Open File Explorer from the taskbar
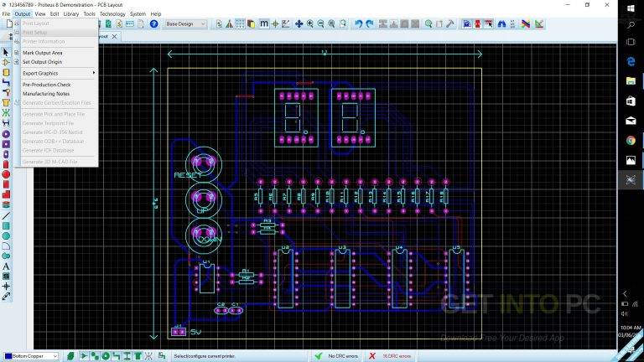Screen dimensions: 644x362 [631, 80]
